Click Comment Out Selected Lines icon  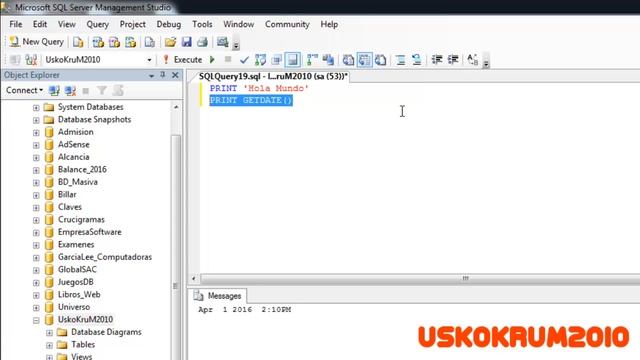pos(400,60)
